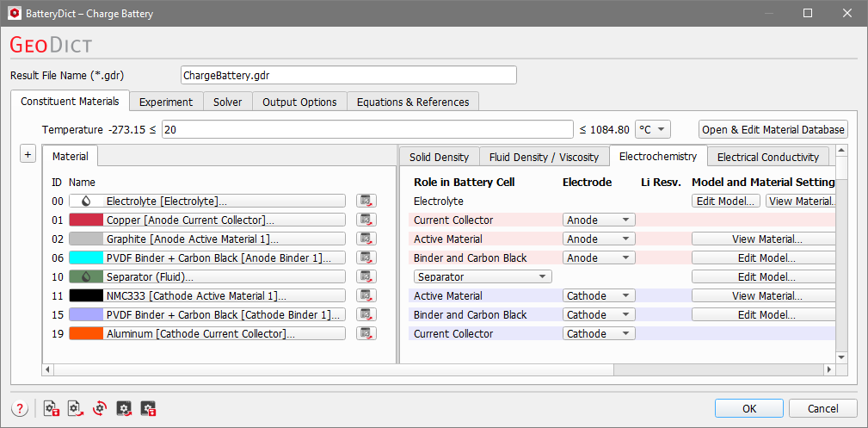Switch to the Solid Density tab
Image resolution: width=868 pixels, height=428 pixels.
pos(439,157)
